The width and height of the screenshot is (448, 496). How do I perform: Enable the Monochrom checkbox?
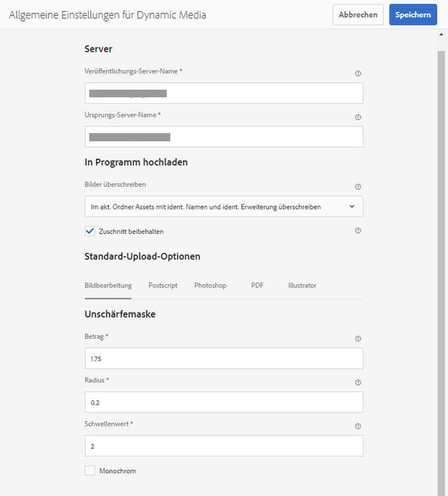(90, 470)
